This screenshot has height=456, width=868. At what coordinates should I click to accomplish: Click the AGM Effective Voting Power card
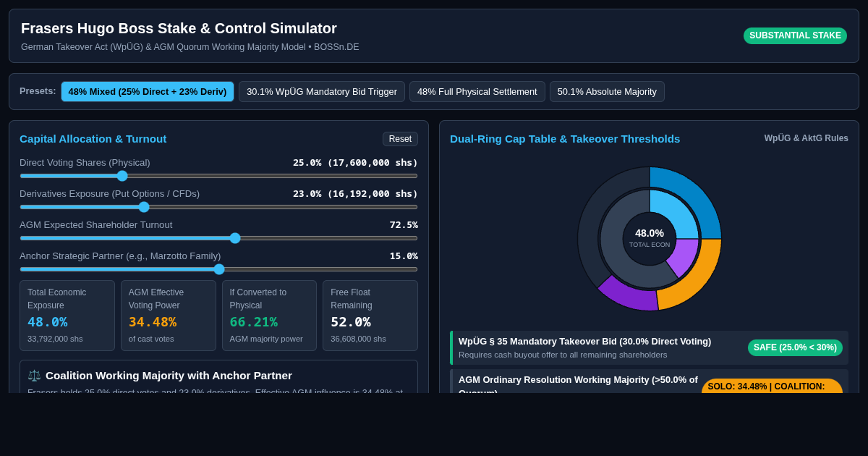pyautogui.click(x=169, y=316)
